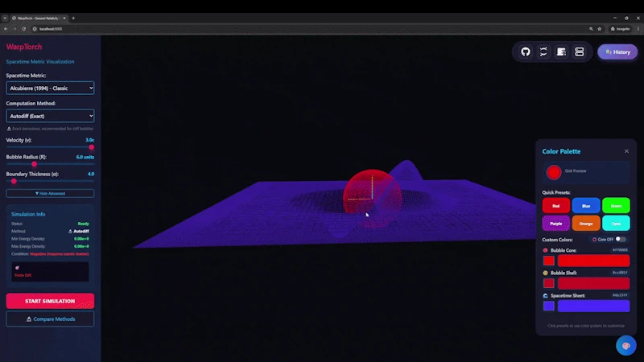Screen dimensions: 644x362
Task: Click the Velocity value '3.0c'
Action: tap(89, 140)
